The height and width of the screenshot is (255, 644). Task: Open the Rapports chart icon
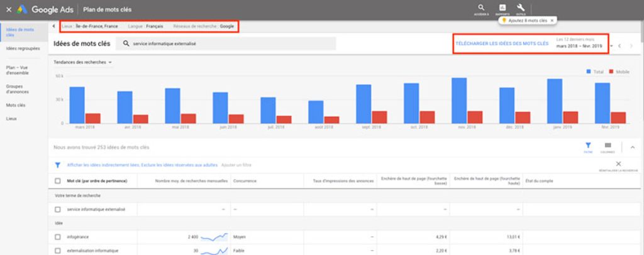(502, 8)
